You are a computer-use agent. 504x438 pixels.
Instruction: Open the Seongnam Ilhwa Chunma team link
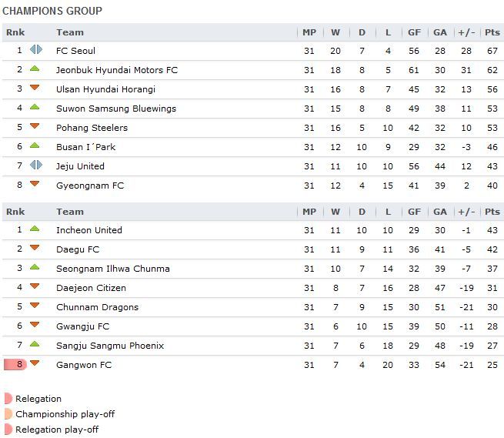coord(113,269)
